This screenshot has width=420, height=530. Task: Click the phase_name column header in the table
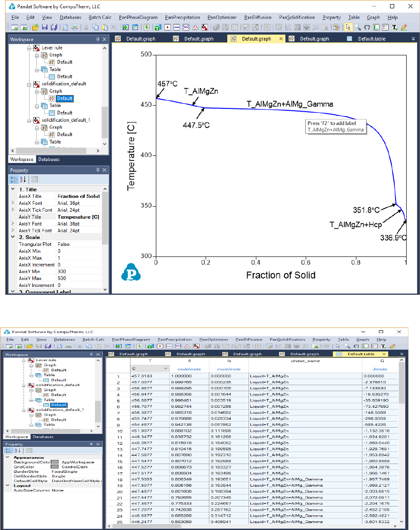tap(306, 361)
